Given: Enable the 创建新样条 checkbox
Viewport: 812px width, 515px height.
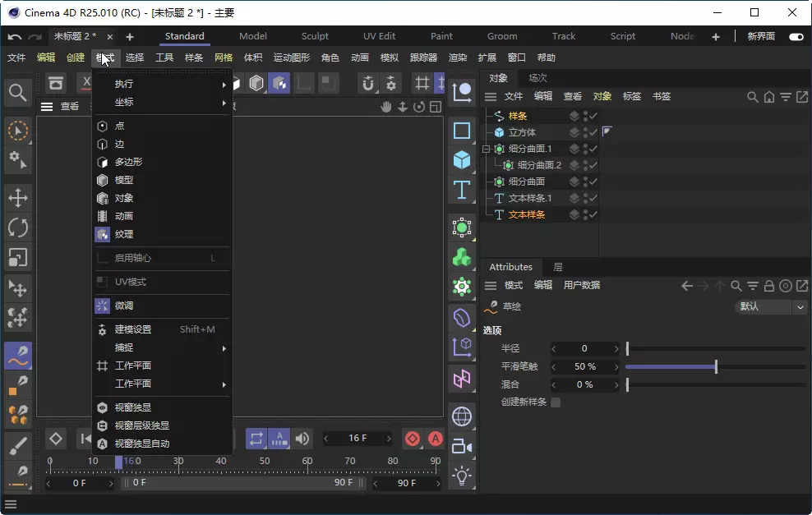Looking at the screenshot, I should click(556, 402).
